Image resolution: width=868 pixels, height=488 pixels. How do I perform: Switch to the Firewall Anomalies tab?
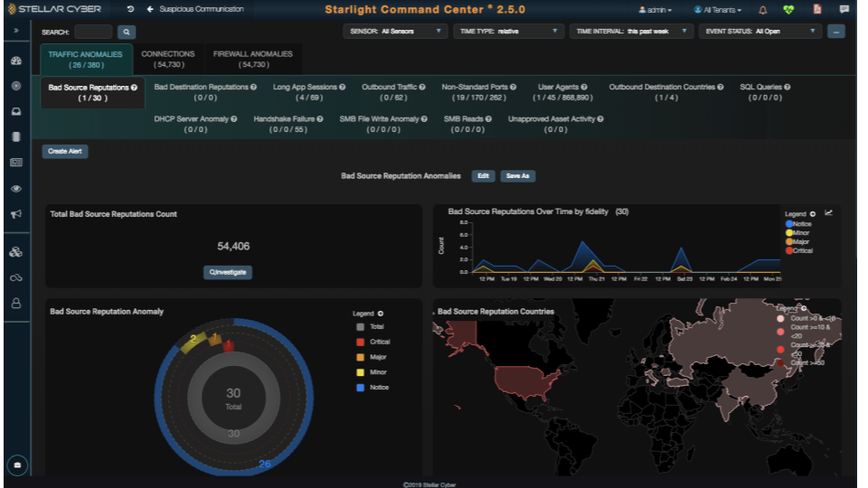tap(253, 60)
